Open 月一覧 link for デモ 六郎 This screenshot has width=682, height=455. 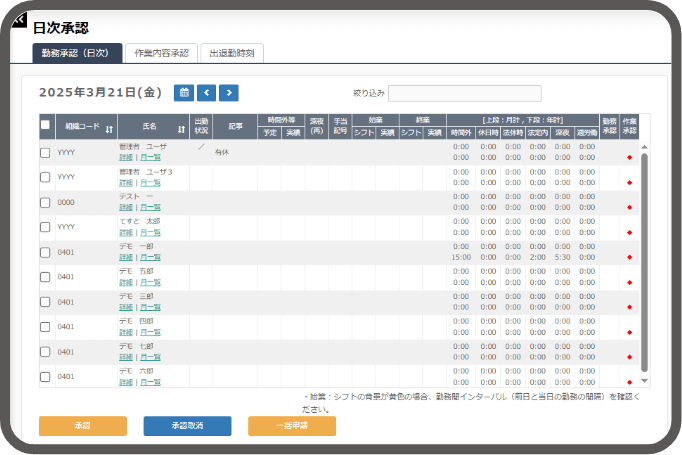coord(150,382)
